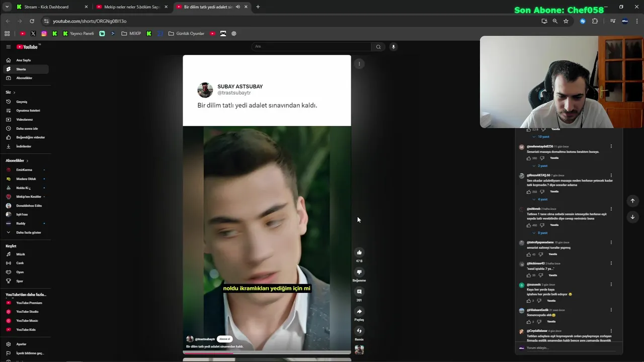This screenshot has width=644, height=362.
Task: Go to the next Short with down arrow
Action: [x=632, y=217]
